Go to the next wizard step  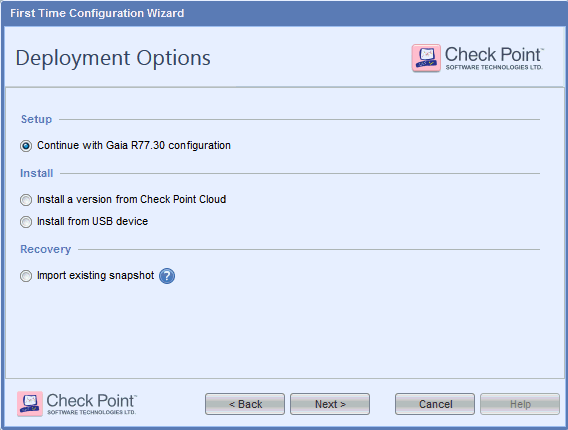pyautogui.click(x=330, y=404)
